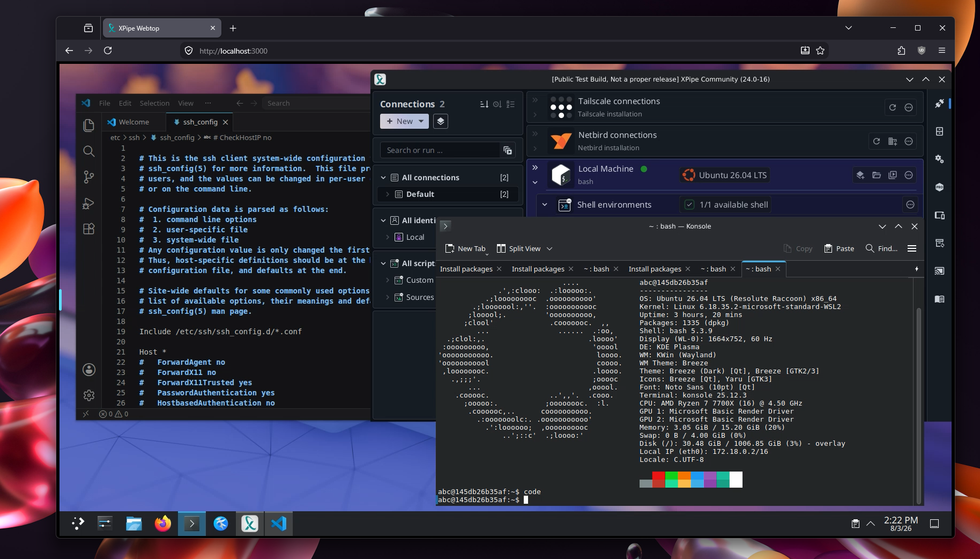980x559 pixels.
Task: Open VS Code Source Control icon
Action: (89, 176)
